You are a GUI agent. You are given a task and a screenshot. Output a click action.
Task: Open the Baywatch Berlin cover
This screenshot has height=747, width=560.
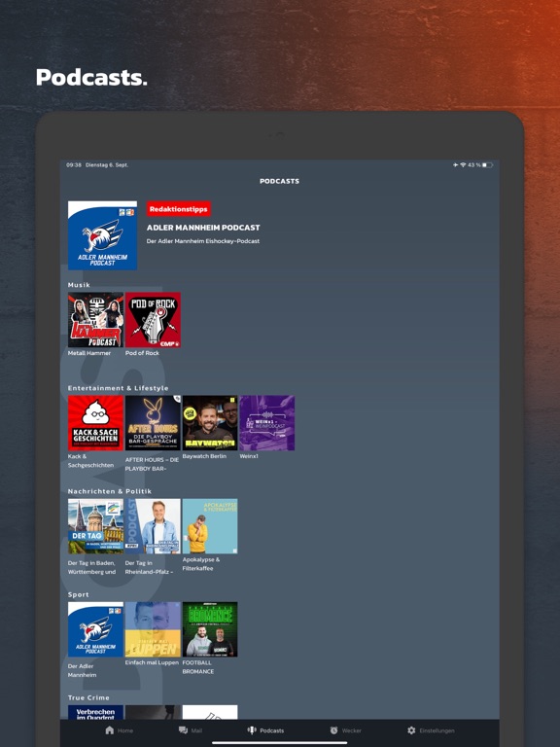pyautogui.click(x=210, y=423)
